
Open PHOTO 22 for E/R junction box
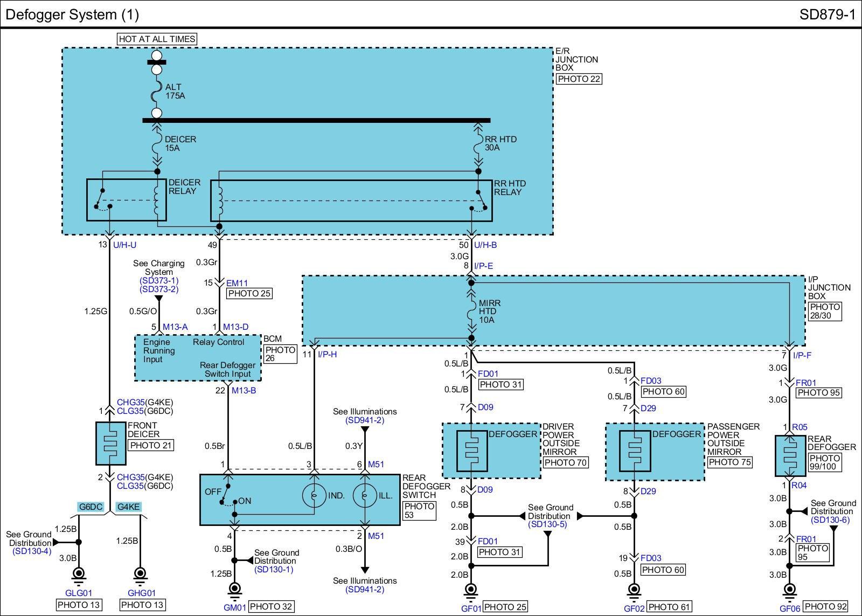(579, 79)
